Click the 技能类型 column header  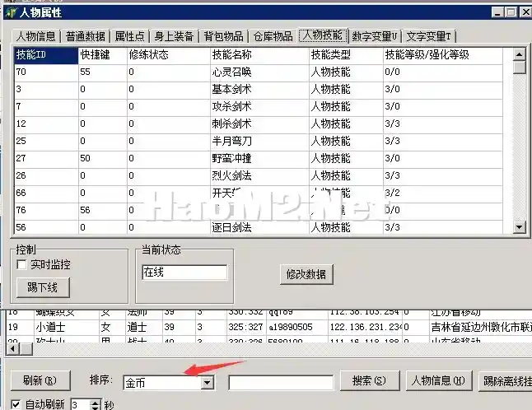346,55
